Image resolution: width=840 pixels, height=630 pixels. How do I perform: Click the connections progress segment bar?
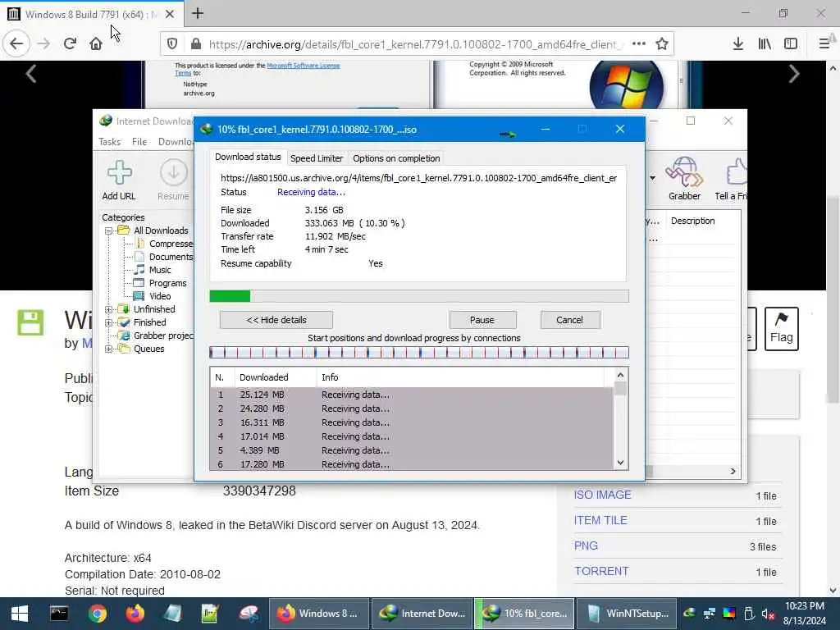[419, 353]
